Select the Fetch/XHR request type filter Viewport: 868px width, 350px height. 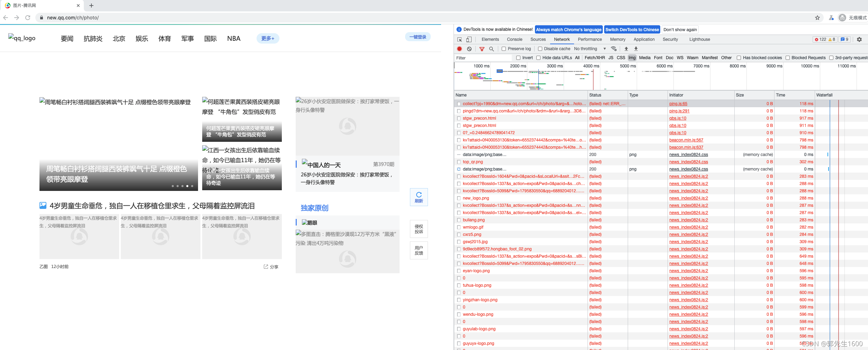[x=595, y=58]
